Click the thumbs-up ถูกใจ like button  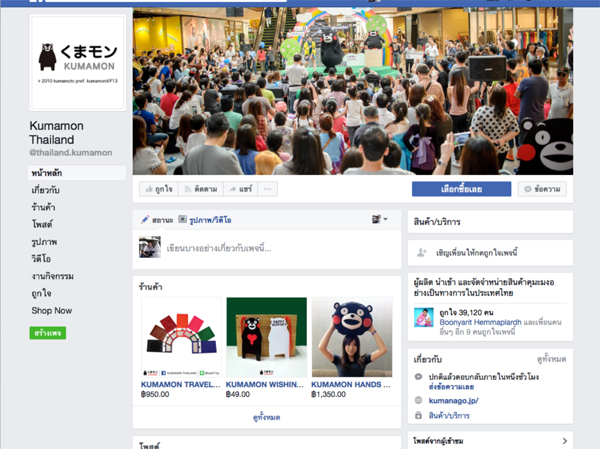point(159,189)
